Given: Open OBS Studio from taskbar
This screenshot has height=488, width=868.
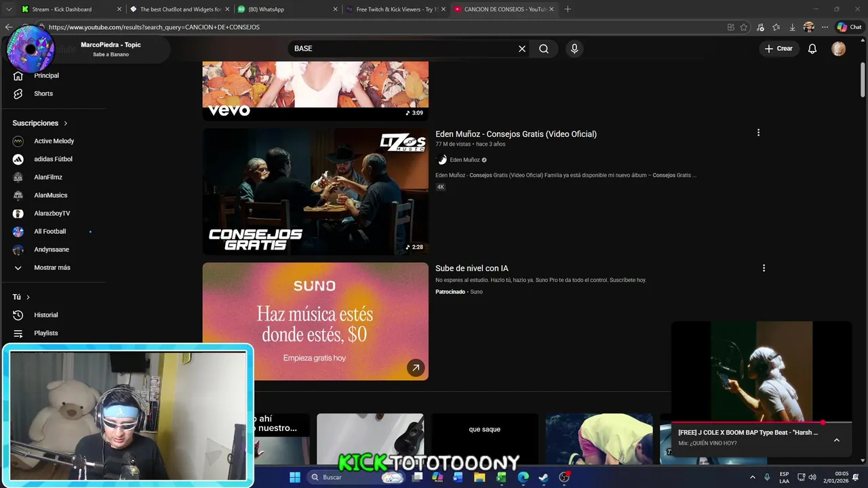Looking at the screenshot, I should tap(564, 477).
